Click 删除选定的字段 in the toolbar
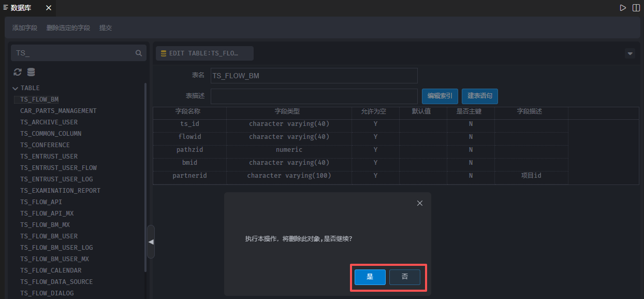Image resolution: width=644 pixels, height=299 pixels. [x=68, y=28]
